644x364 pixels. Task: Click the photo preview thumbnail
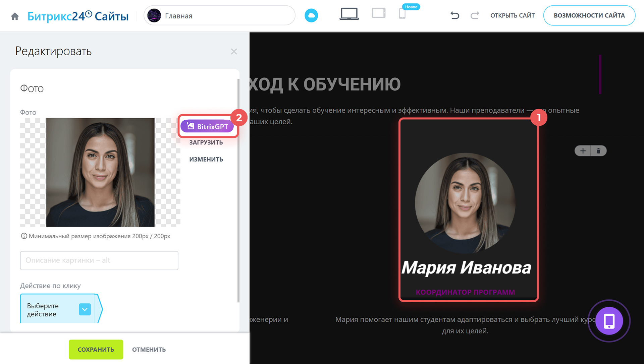[x=100, y=172]
